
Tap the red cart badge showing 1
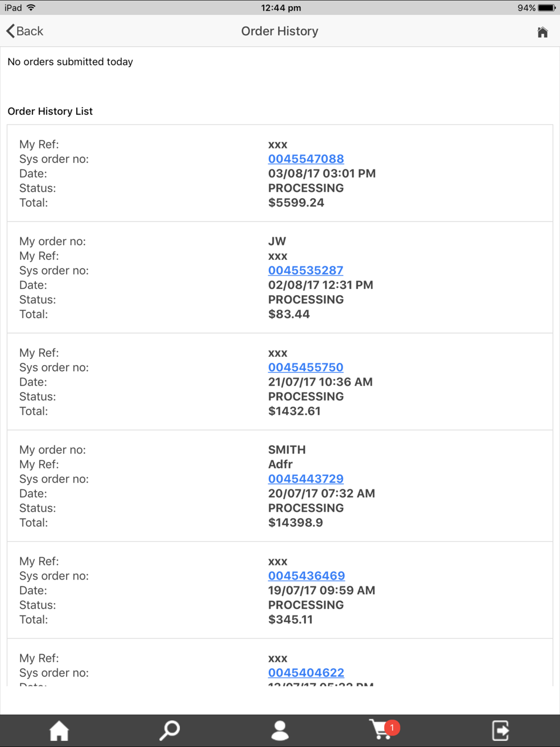click(392, 727)
